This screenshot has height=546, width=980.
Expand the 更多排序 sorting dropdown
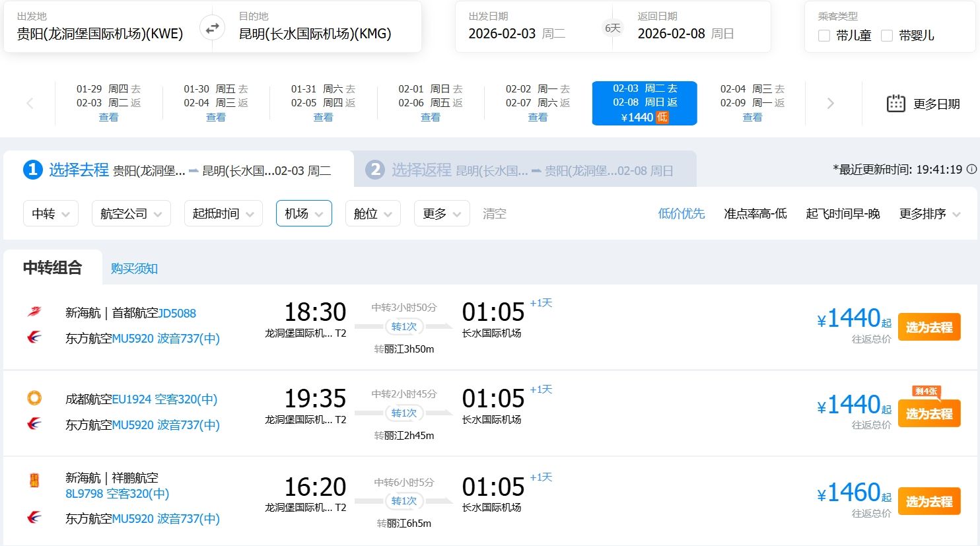click(929, 214)
